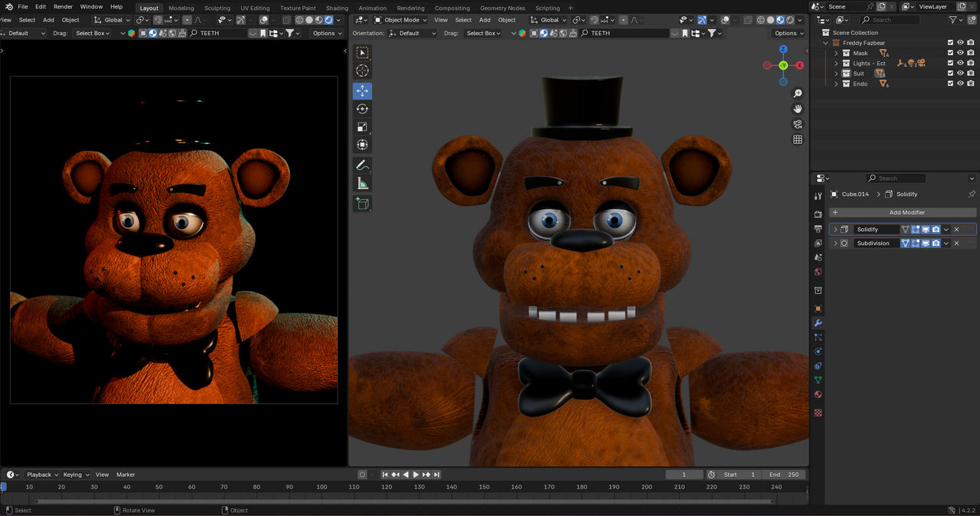Open the Modifiers wrench properties tab
The image size is (980, 516).
point(818,323)
